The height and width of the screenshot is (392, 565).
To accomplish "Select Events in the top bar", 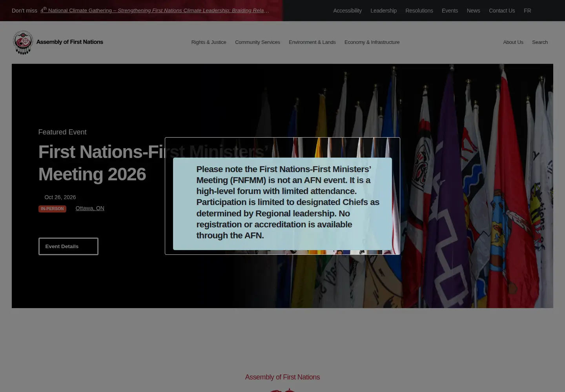I will (x=450, y=11).
